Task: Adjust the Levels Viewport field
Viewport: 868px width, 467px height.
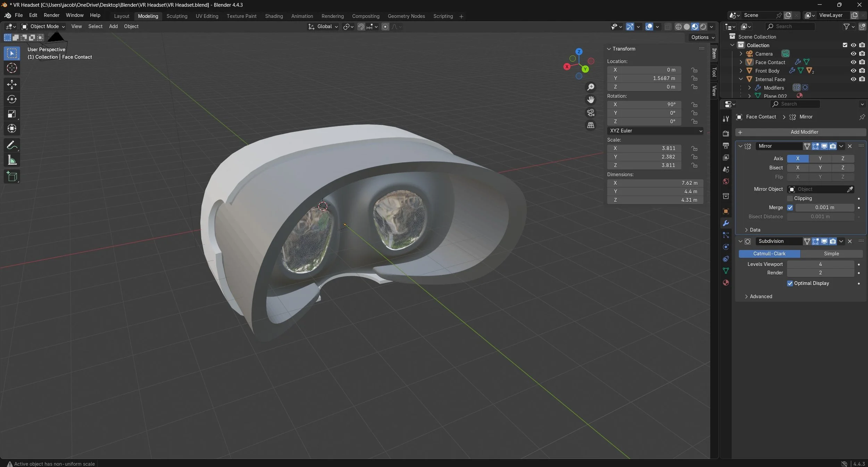Action: (820, 264)
